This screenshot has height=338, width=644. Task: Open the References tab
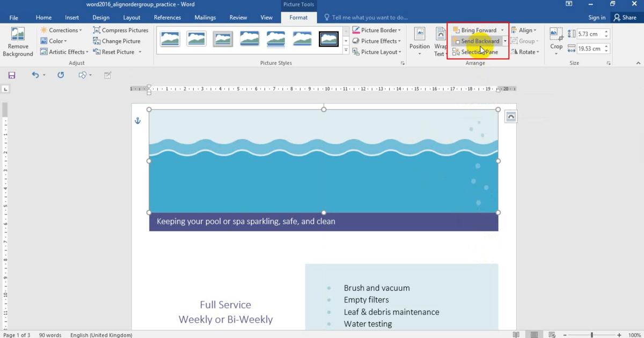[167, 18]
